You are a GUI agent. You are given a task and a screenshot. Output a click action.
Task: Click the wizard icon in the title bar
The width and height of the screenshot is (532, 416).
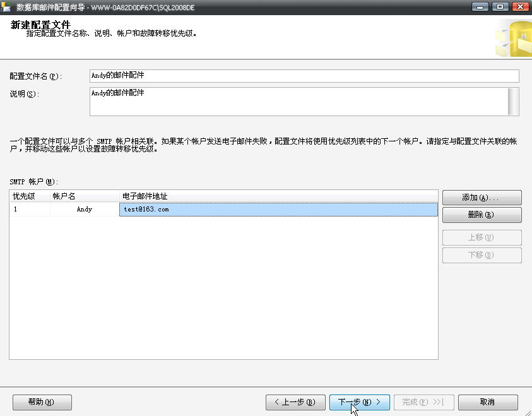[x=7, y=6]
